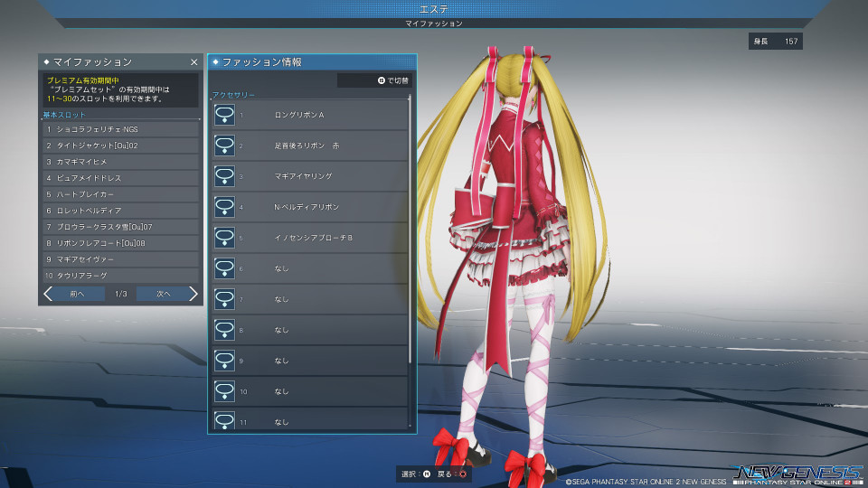Select the accessory icon in row 8
868x488 pixels.
click(224, 330)
